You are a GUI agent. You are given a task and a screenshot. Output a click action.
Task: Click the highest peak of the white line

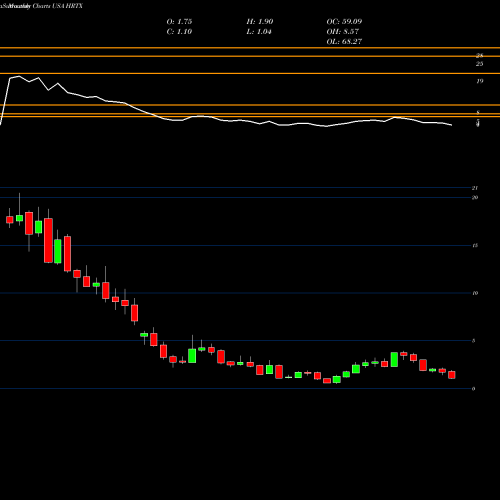(18, 76)
